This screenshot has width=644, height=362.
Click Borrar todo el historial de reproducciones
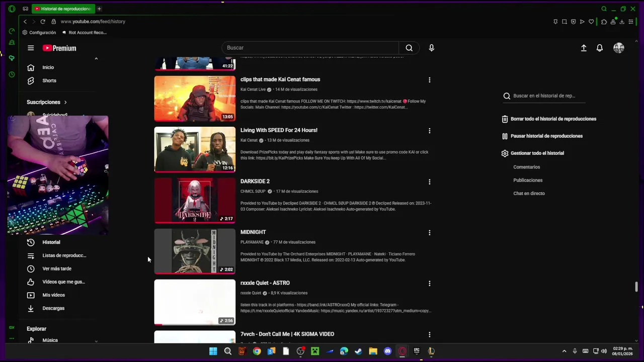click(548, 119)
